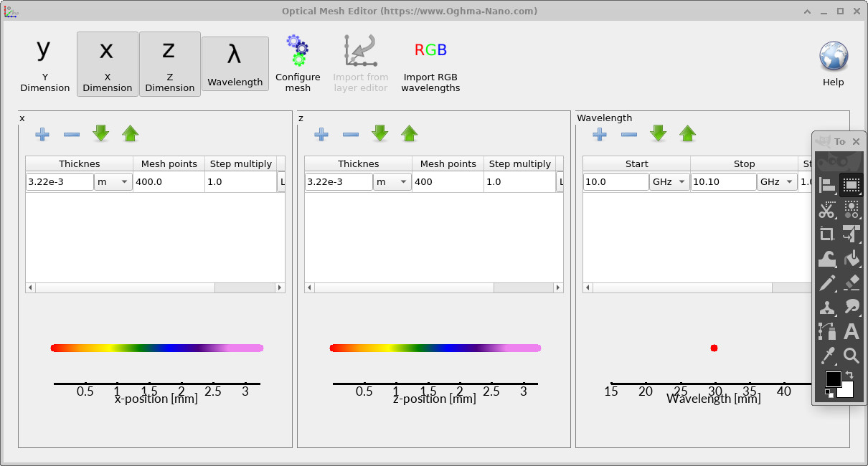Screen dimensions: 868x466
Task: Click the z mesh points cell 400
Action: tap(448, 182)
